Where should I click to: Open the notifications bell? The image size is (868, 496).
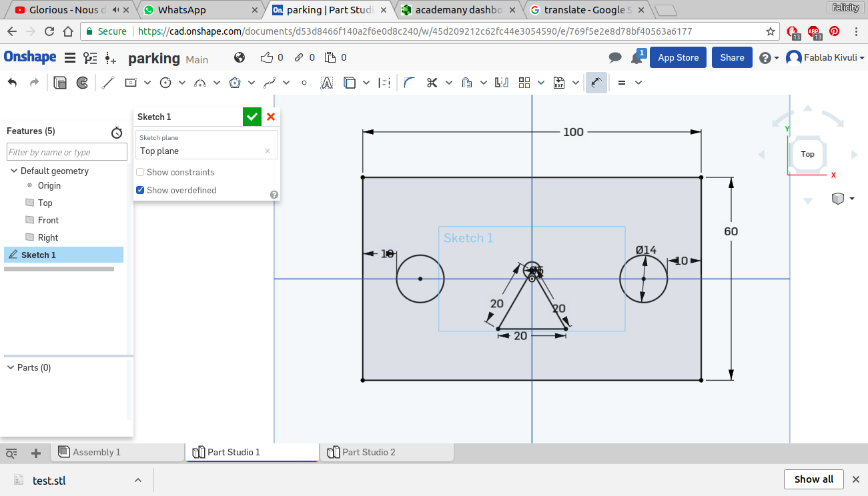click(636, 58)
